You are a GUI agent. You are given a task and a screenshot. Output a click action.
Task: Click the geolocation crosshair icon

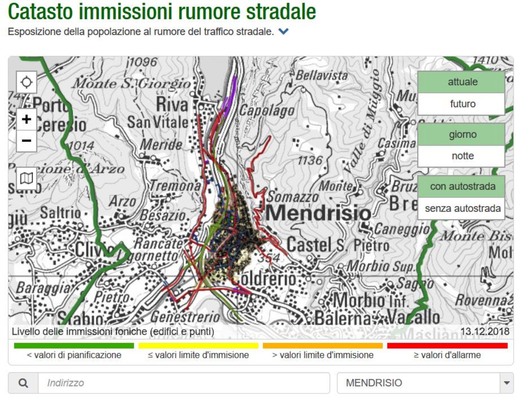(x=26, y=82)
